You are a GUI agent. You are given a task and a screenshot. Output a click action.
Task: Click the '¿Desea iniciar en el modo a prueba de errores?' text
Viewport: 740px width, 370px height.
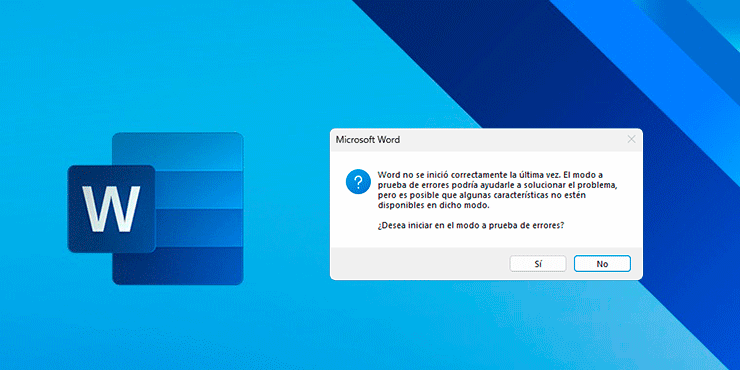click(471, 226)
